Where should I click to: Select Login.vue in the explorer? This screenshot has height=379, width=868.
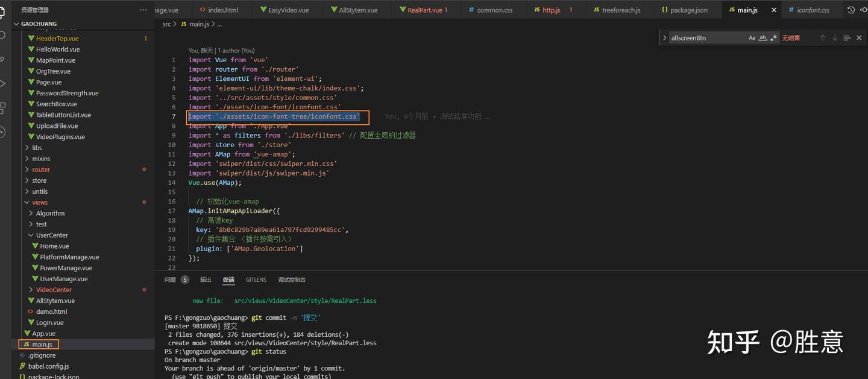coord(51,322)
